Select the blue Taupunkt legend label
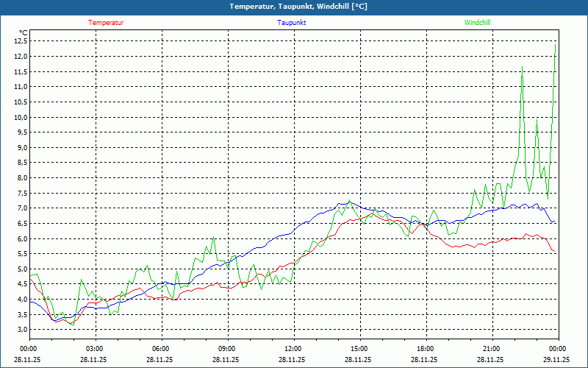Image resolution: width=588 pixels, height=368 pixels. 292,23
